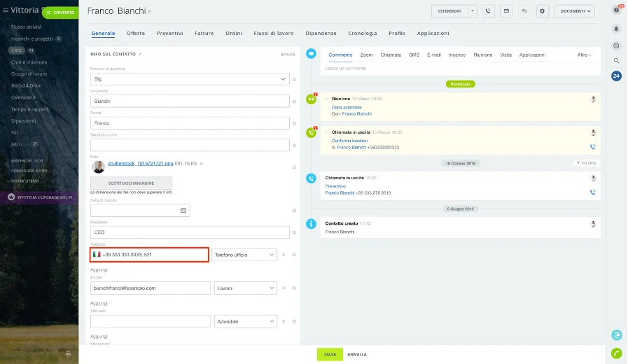Viewport: 628px width, 364px height.
Task: Open the settings gear icon in header
Action: [543, 11]
